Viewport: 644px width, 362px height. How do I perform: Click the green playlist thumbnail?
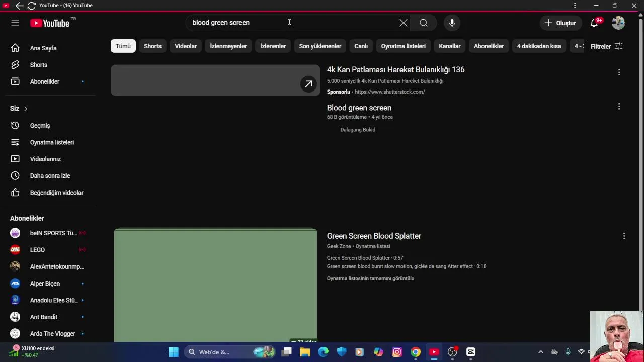pyautogui.click(x=215, y=285)
